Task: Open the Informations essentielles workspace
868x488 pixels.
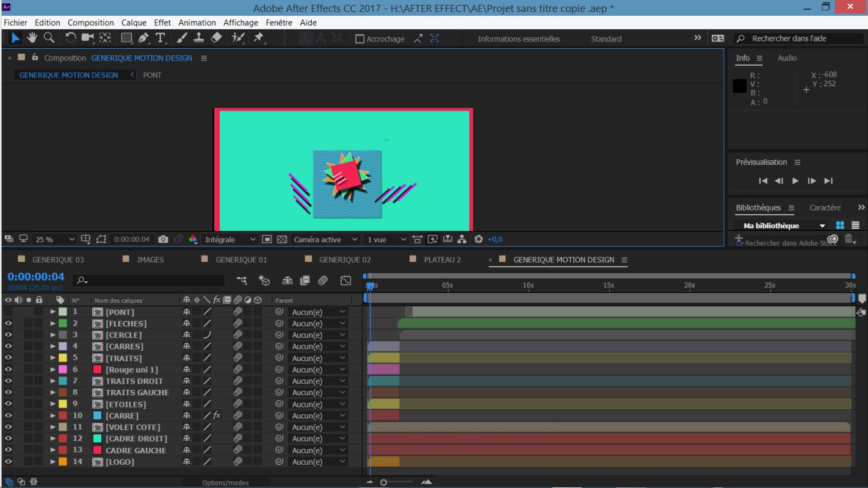Action: [x=518, y=39]
